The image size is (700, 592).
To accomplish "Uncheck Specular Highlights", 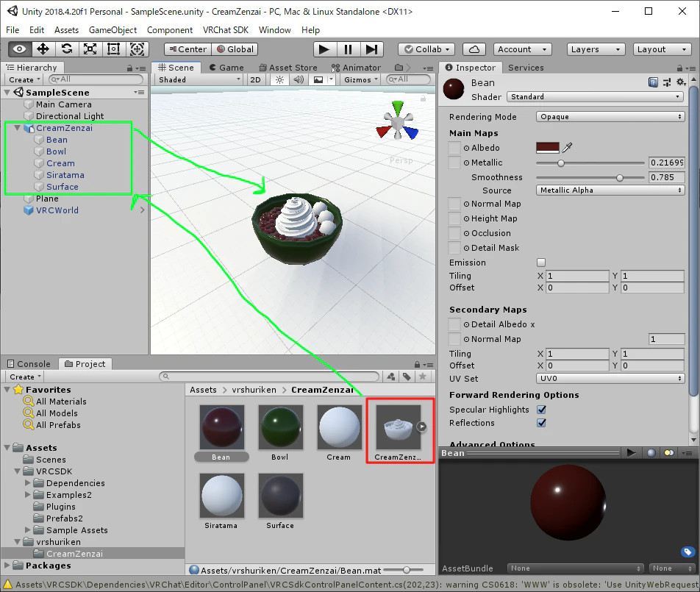I will (x=541, y=410).
